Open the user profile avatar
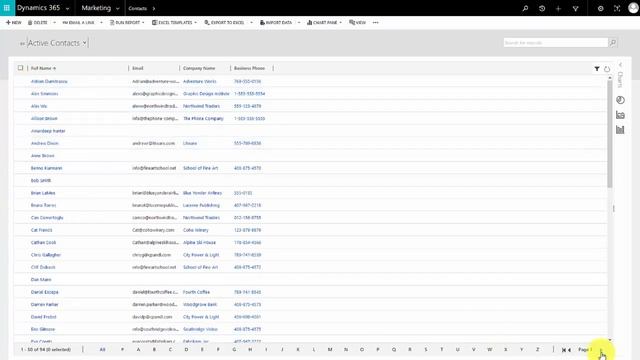This screenshot has width=640, height=360. point(633,8)
